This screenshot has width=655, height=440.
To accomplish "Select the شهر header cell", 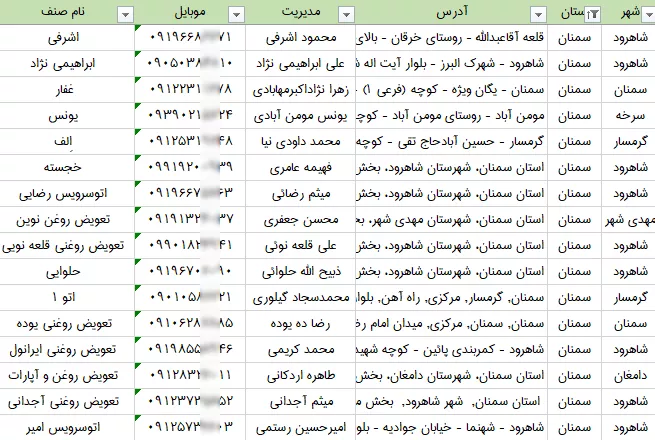I will click(628, 12).
